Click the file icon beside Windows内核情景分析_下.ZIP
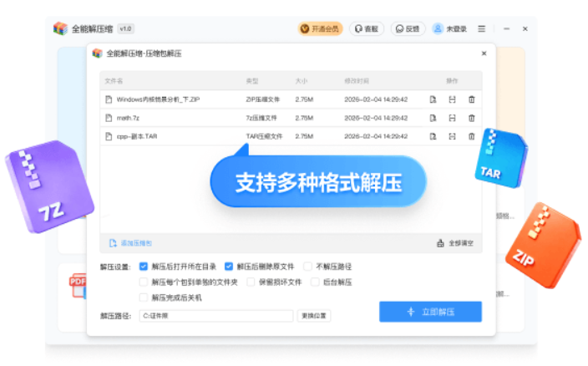The width and height of the screenshot is (588, 366). [109, 99]
